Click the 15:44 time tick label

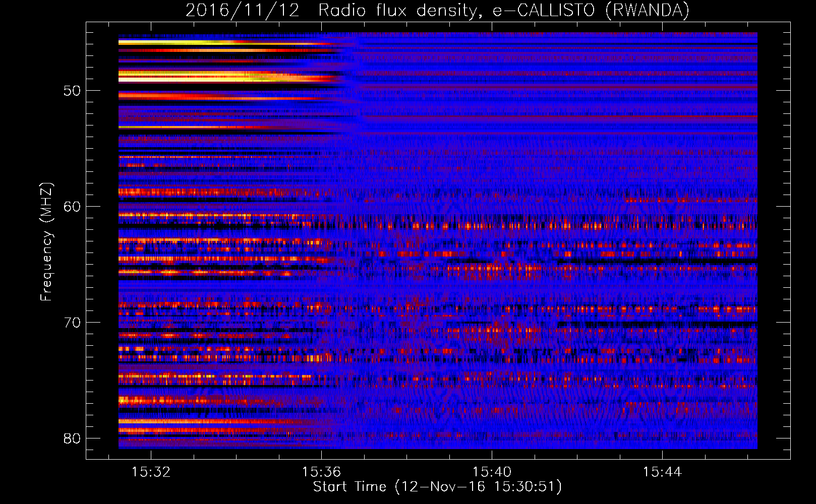pos(662,472)
